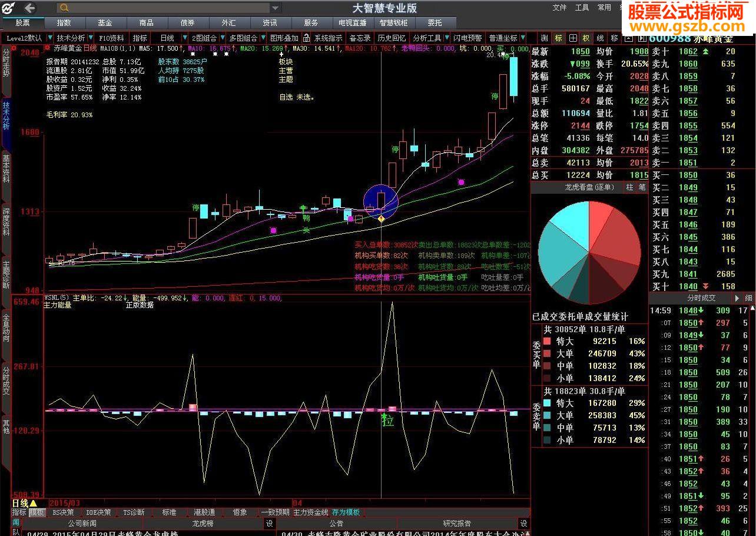Screen dimensions: 756x536
Task: Select the 港股通 indicator tab
Action: [204, 512]
